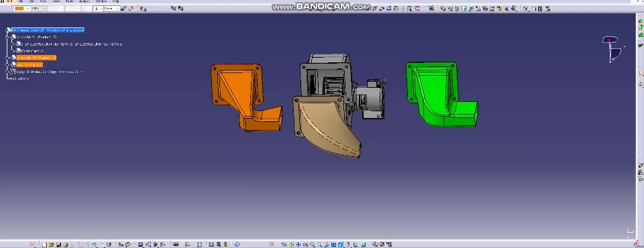
Task: Click the Save icon in bottom toolbar
Action: coord(59,245)
